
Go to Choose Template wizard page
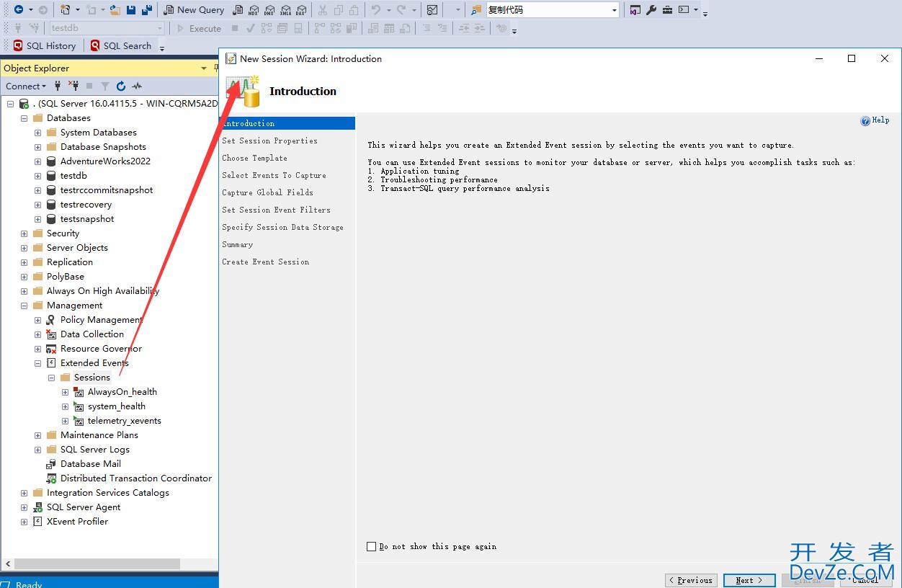[x=254, y=158]
